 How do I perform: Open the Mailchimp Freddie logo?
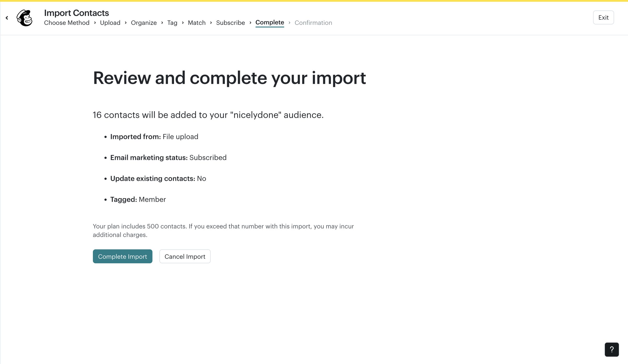pyautogui.click(x=25, y=18)
